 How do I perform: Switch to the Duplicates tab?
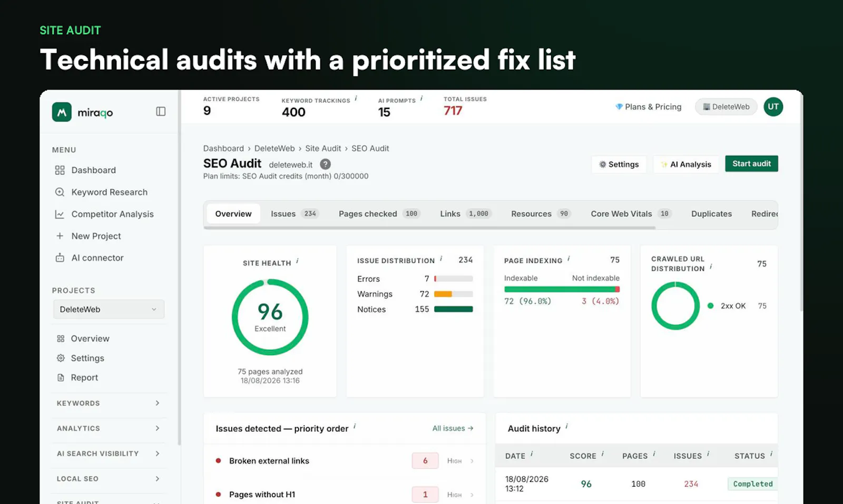711,214
